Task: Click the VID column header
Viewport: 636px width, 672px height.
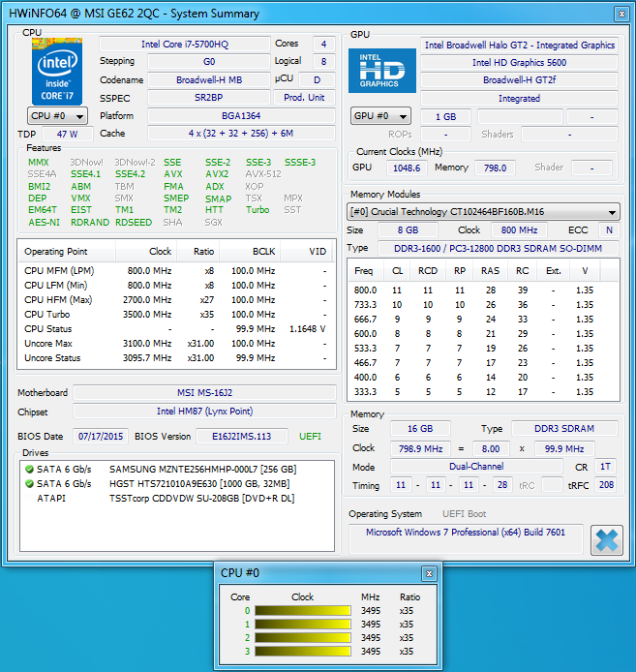Action: (x=307, y=251)
